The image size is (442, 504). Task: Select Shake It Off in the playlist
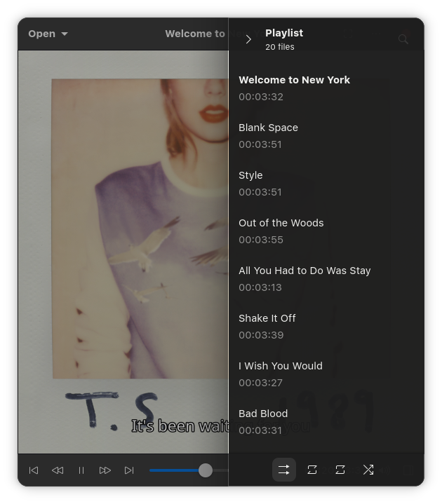click(267, 326)
